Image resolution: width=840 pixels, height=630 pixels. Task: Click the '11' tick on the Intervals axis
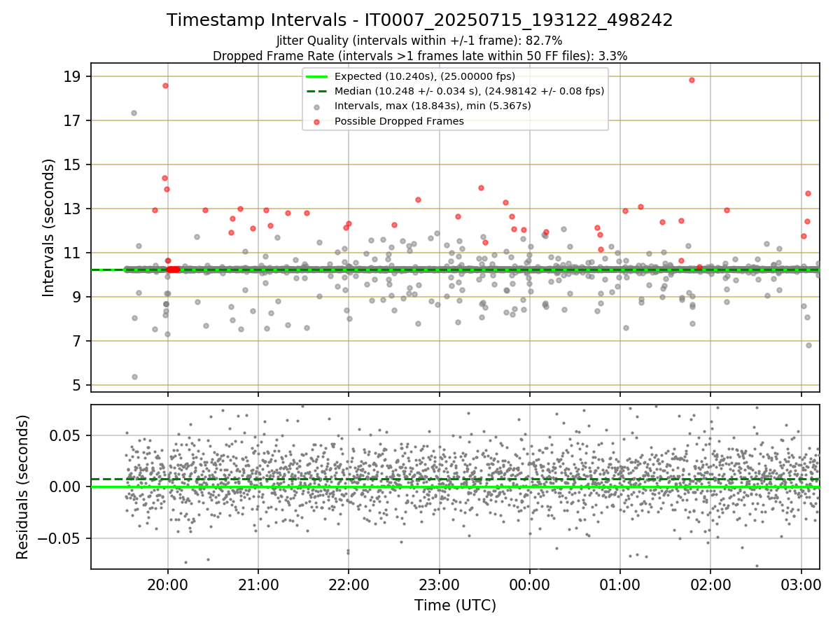pyautogui.click(x=73, y=253)
